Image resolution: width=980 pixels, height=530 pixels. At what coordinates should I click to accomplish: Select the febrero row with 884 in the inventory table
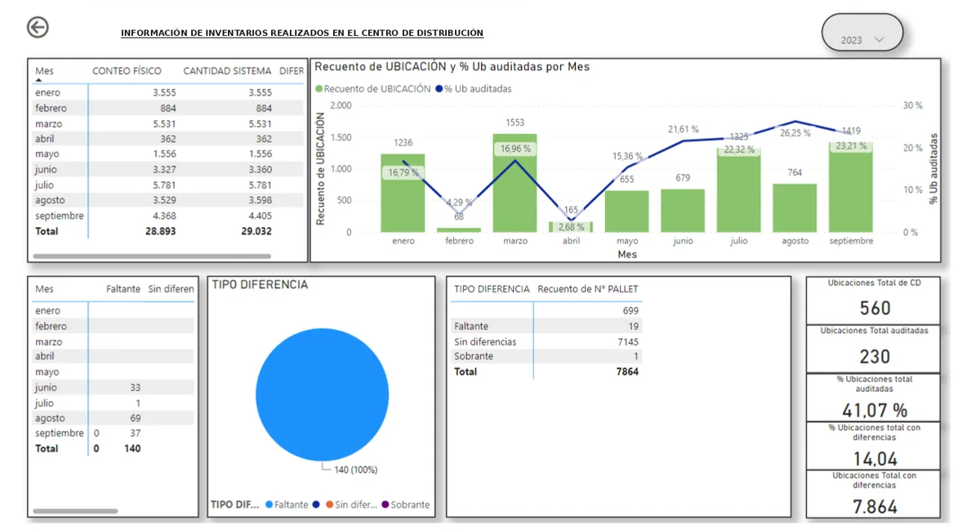coord(167,108)
